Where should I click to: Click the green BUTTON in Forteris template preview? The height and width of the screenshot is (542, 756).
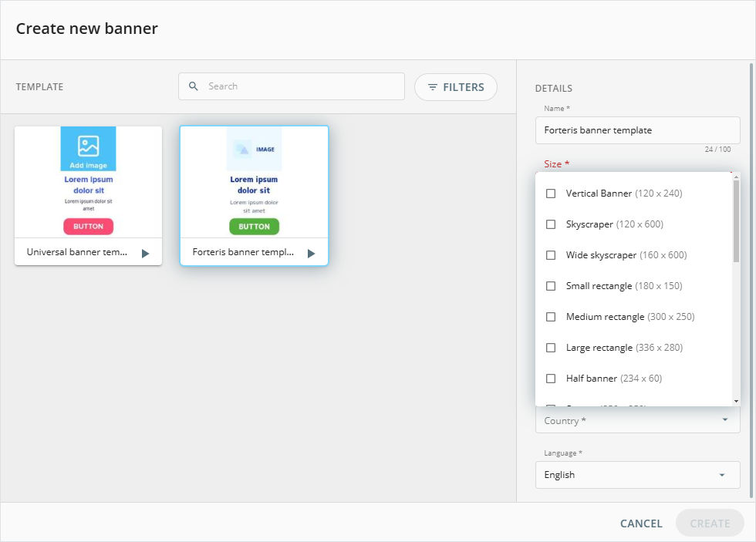254,227
